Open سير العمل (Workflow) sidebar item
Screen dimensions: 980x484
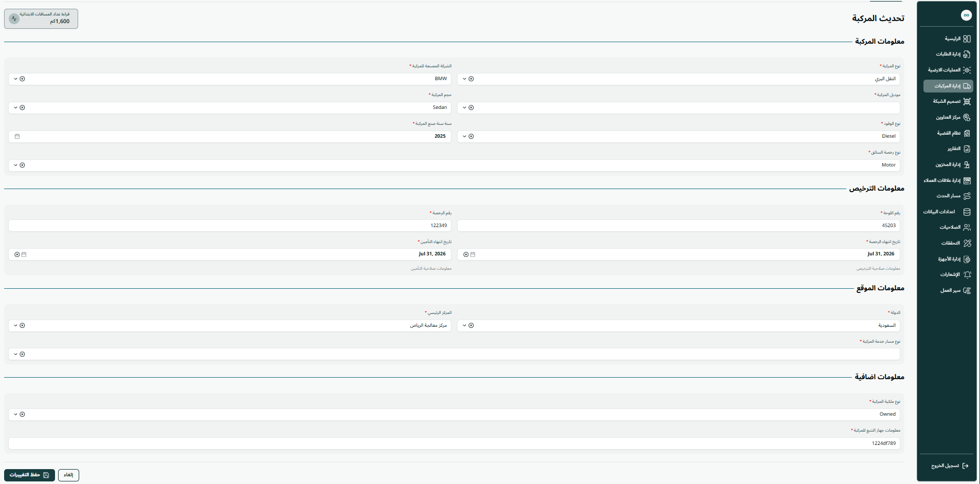pos(955,290)
